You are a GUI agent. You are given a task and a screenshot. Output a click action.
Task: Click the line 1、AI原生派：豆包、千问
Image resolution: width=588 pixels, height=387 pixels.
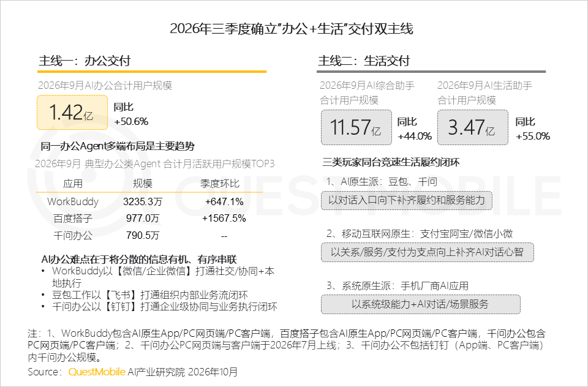pyautogui.click(x=382, y=182)
